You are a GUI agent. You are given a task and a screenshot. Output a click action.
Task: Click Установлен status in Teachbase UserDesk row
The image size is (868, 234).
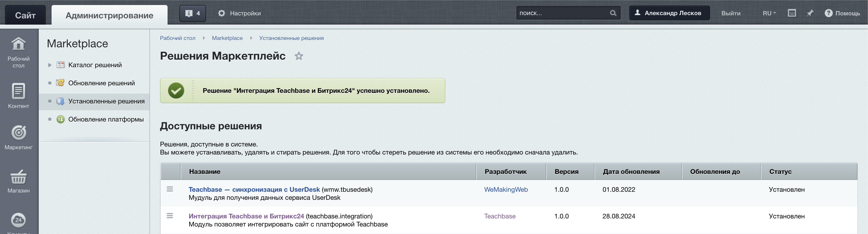point(786,189)
